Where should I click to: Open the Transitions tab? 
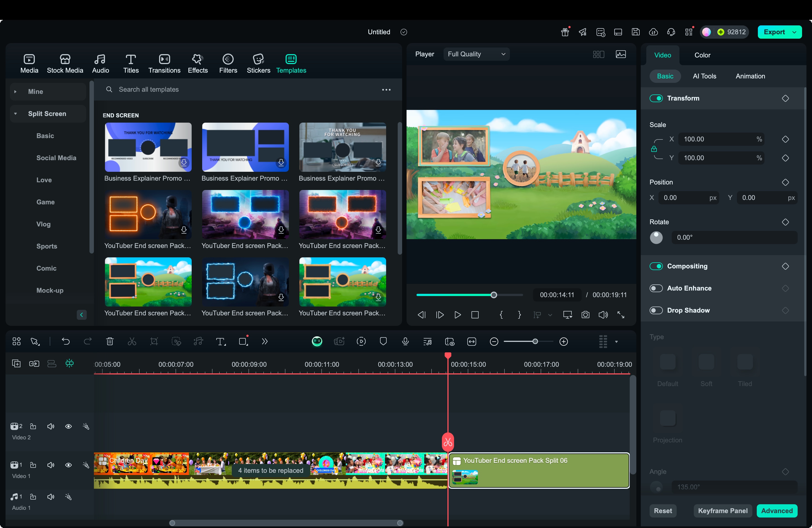click(x=164, y=64)
